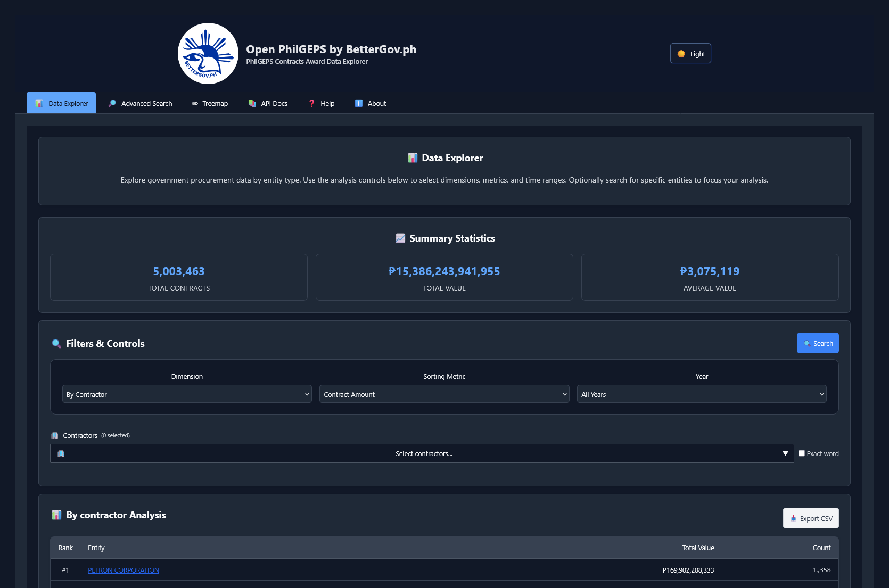The image size is (889, 588).
Task: Open the Treemap tab
Action: [210, 103]
